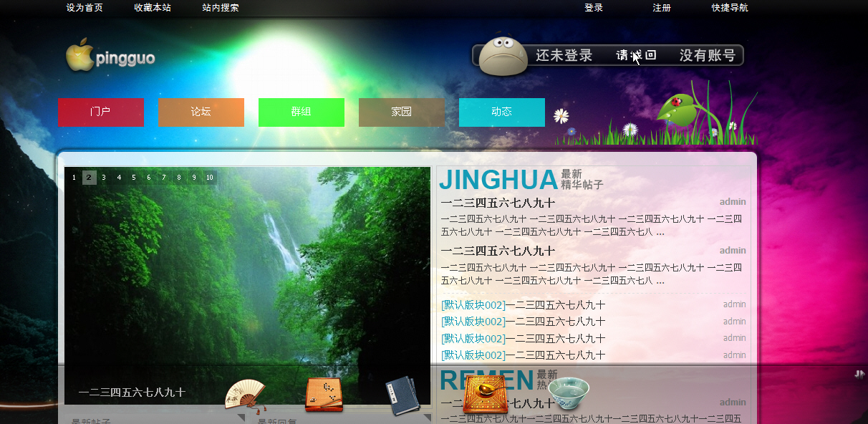Click the slideshow caption 一二三四五六七八九十
868x424 pixels.
click(x=132, y=392)
